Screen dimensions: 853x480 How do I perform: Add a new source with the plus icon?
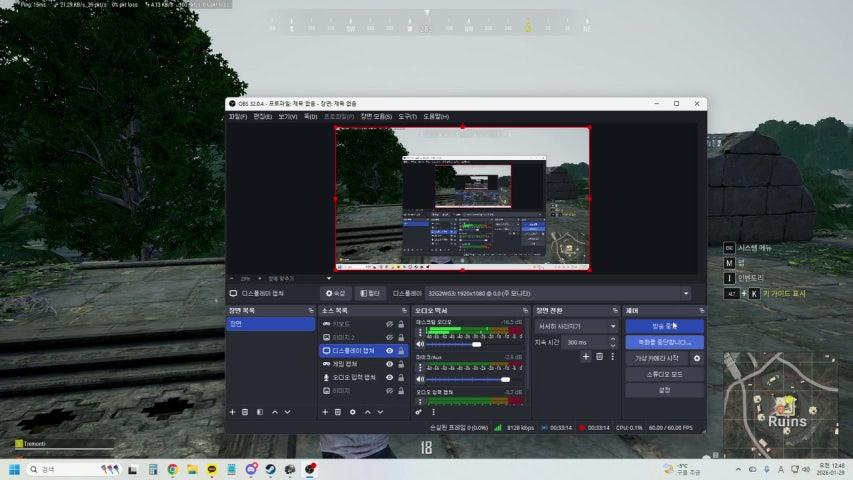[x=326, y=412]
